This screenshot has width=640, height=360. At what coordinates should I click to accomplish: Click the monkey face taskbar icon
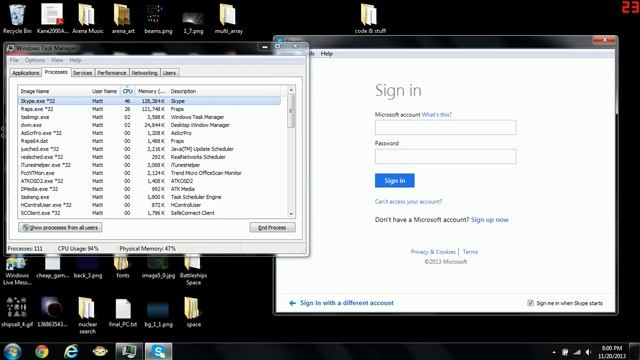[100, 351]
